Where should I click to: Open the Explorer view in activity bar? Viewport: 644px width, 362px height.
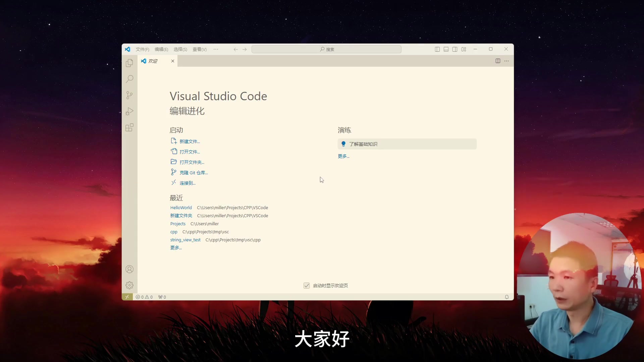click(129, 63)
